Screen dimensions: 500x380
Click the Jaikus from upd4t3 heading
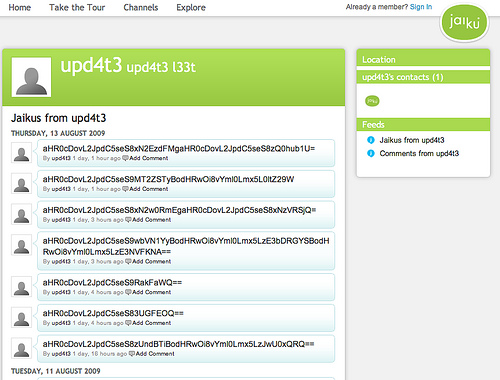[x=58, y=118]
